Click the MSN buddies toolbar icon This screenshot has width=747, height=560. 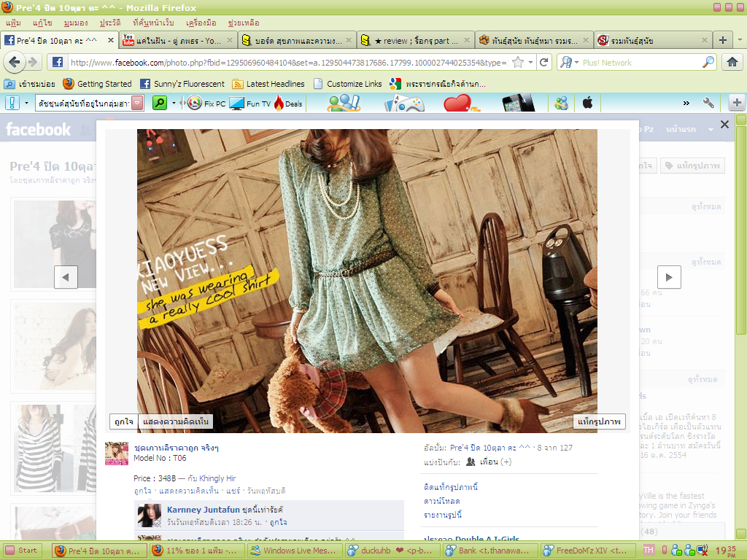pos(561,103)
